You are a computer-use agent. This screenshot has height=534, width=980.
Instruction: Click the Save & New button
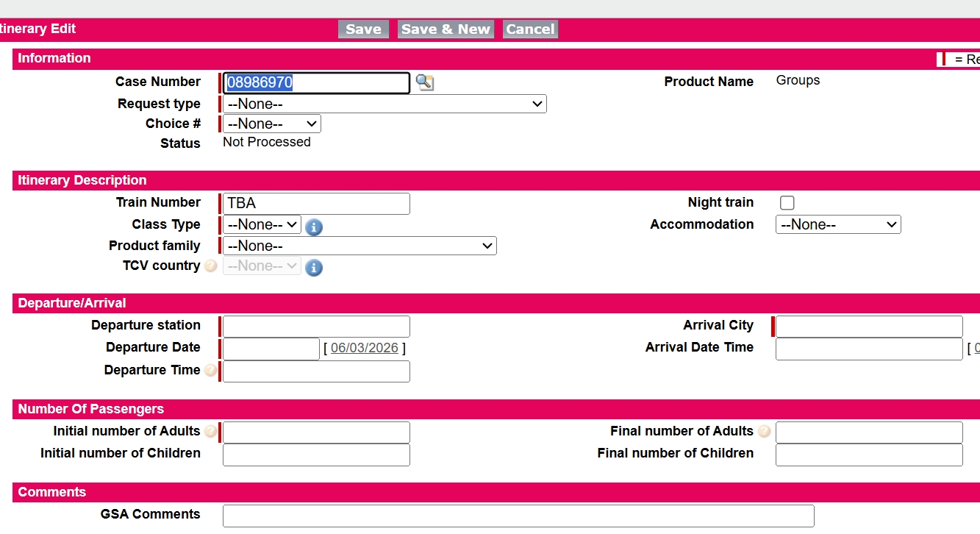coord(446,29)
